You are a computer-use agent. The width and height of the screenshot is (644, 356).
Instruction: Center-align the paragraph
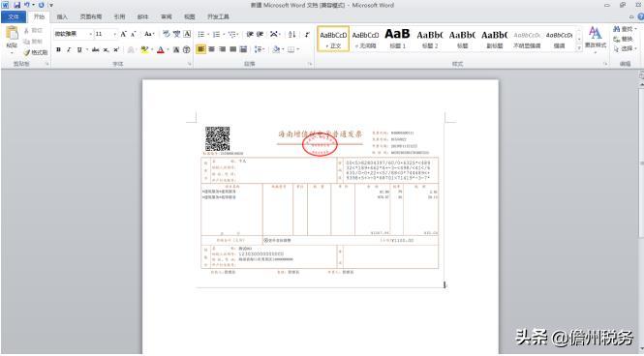211,49
